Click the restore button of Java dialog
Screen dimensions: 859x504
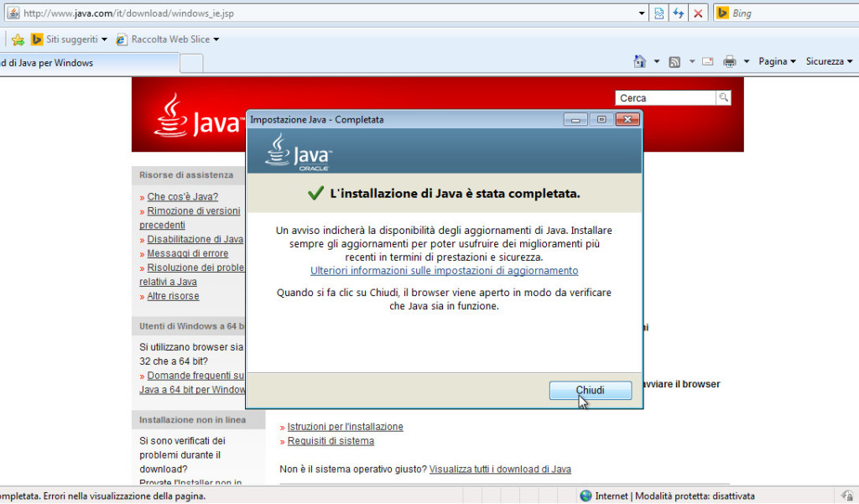[601, 119]
